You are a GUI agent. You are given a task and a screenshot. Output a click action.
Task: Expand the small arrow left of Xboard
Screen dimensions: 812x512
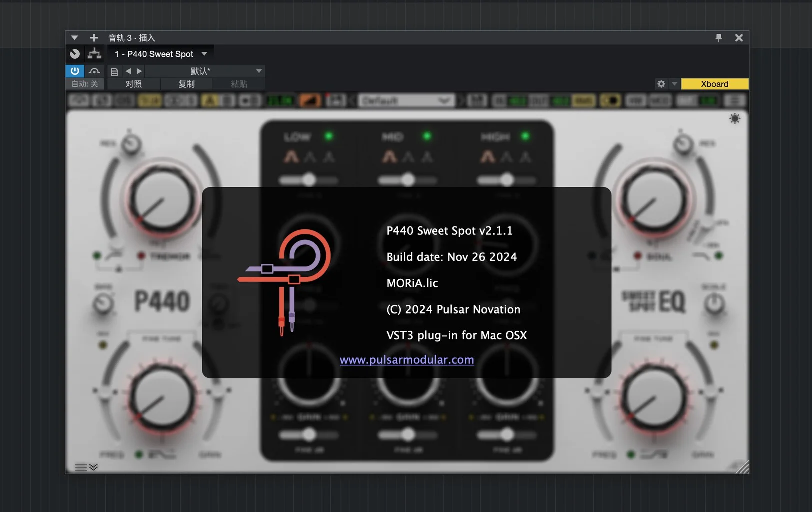(674, 84)
